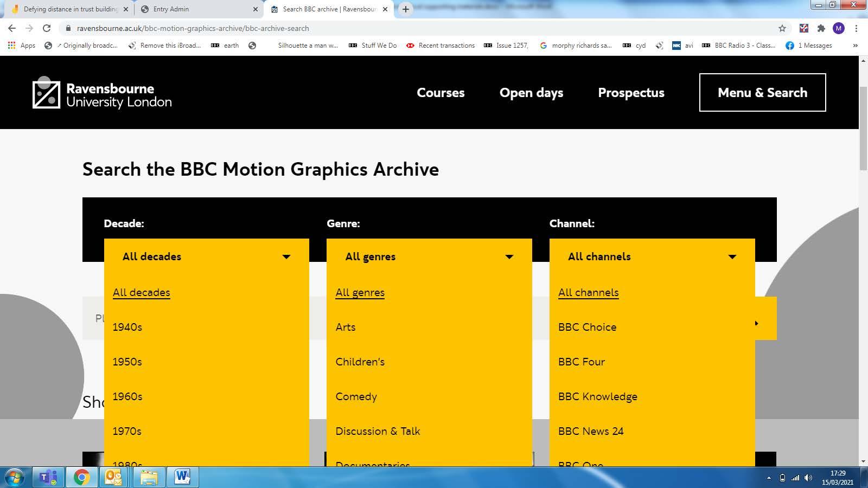
Task: Open the morphy richards Google bookmark
Action: click(576, 46)
